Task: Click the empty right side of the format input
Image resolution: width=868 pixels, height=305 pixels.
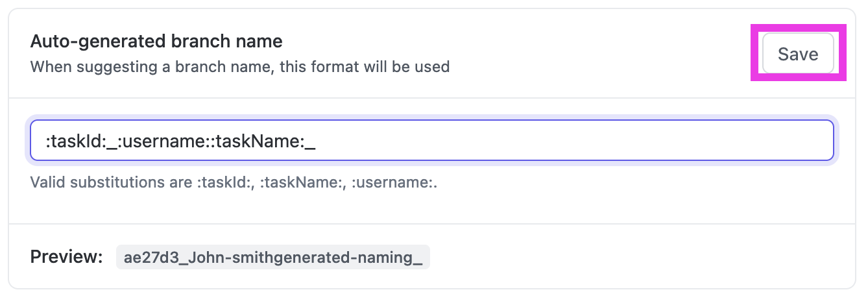Action: [584, 140]
